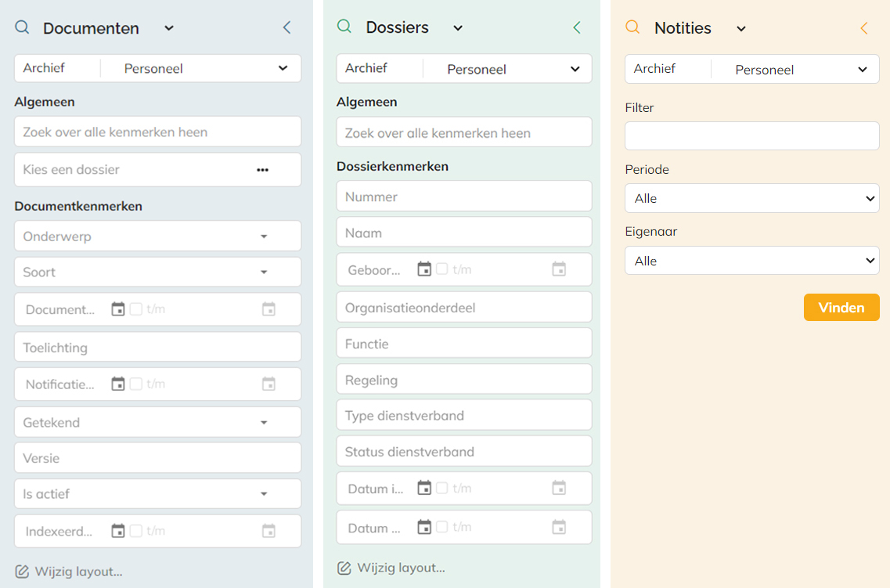This screenshot has height=588, width=890.
Task: Click the Nummer input field
Action: pyautogui.click(x=463, y=197)
